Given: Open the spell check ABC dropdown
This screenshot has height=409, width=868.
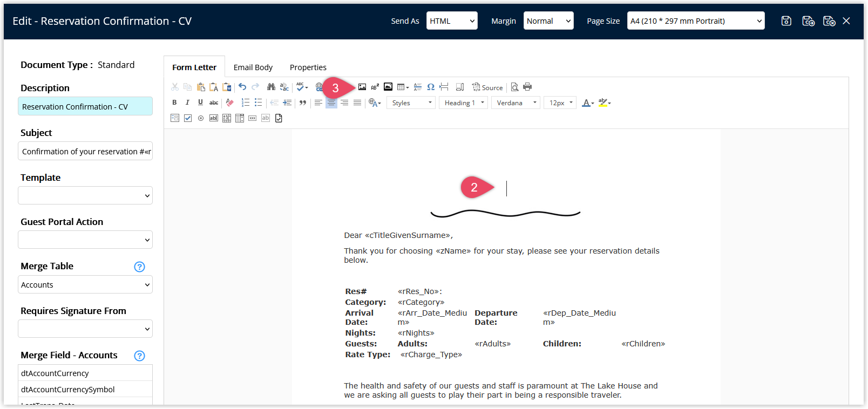Looking at the screenshot, I should tap(302, 87).
